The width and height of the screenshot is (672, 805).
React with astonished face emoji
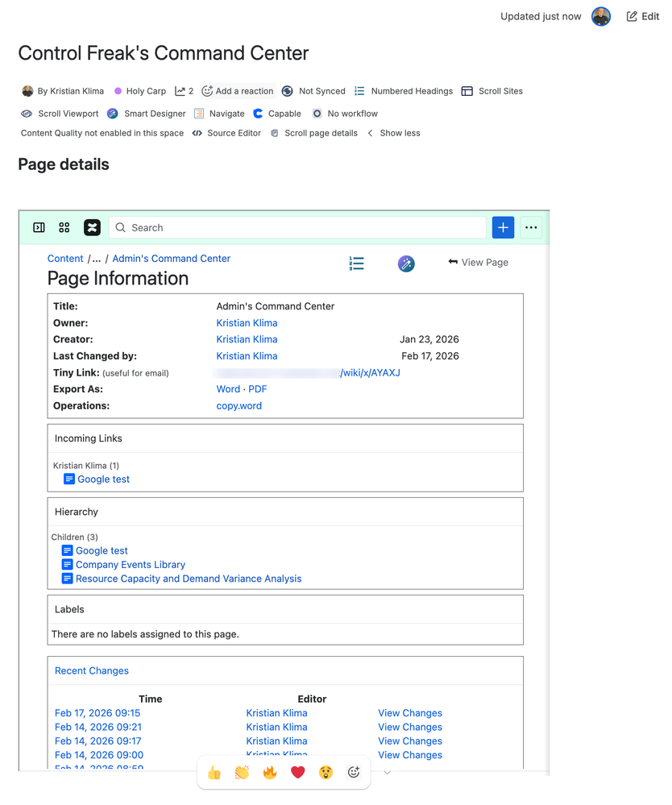(326, 772)
